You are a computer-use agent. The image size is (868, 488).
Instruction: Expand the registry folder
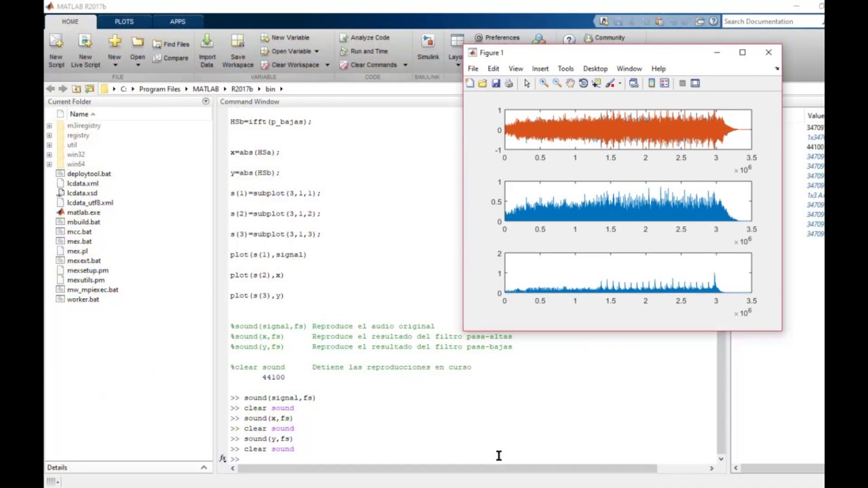tap(50, 135)
